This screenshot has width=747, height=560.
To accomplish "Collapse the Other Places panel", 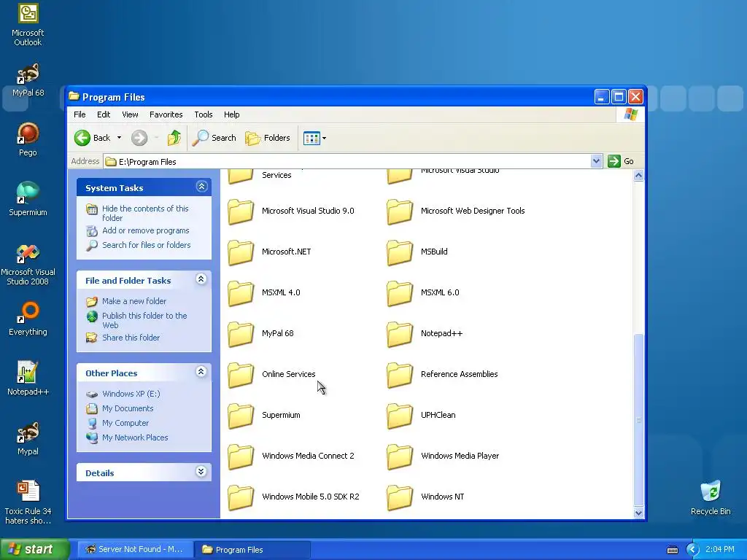I will coord(201,371).
